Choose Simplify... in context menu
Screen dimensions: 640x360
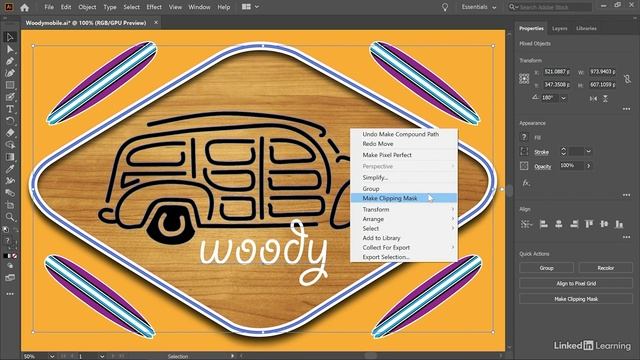pyautogui.click(x=404, y=178)
